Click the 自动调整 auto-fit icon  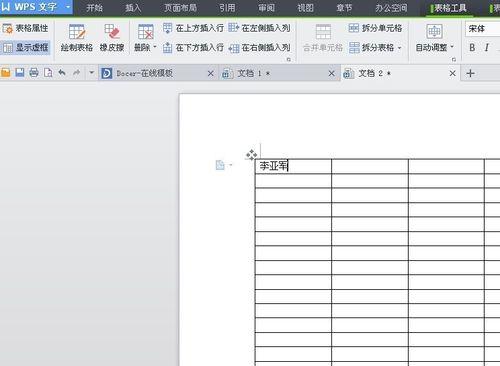tap(434, 32)
